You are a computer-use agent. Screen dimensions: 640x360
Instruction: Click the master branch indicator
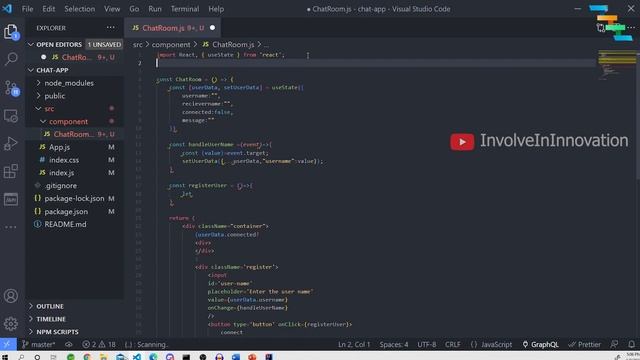tap(39, 344)
